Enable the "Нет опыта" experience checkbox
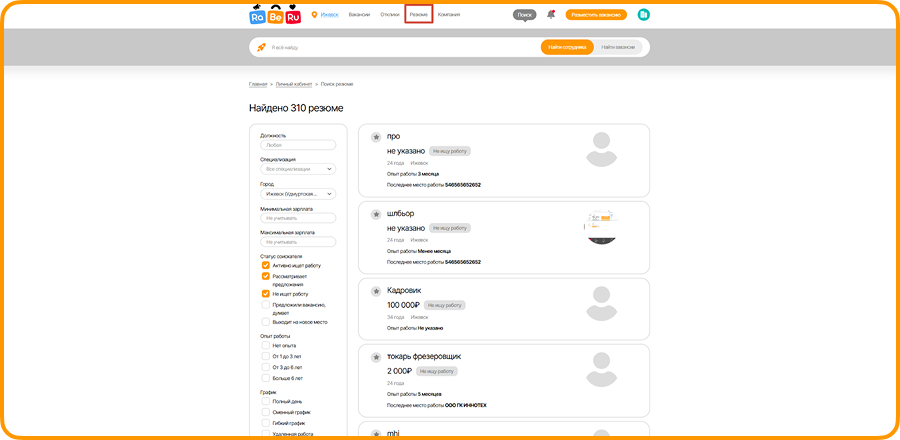The height and width of the screenshot is (440, 900). point(265,345)
